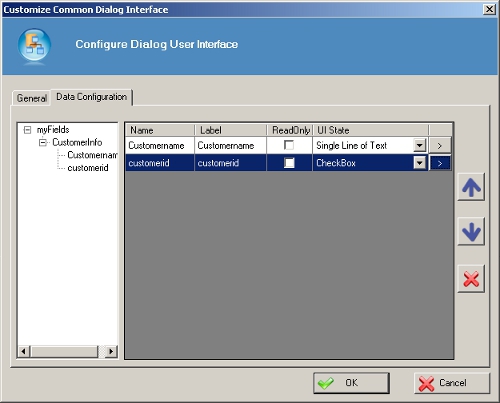Open details arrow for customerid row
The image size is (500, 403).
coord(440,163)
